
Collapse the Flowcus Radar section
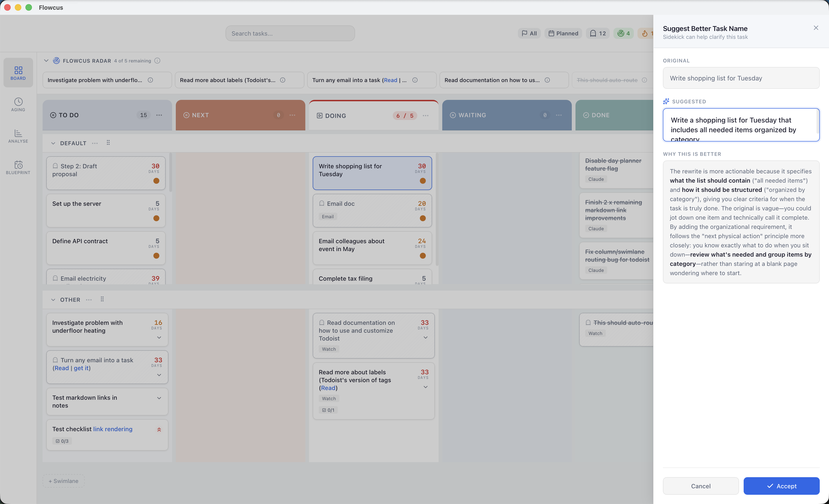[x=46, y=61]
